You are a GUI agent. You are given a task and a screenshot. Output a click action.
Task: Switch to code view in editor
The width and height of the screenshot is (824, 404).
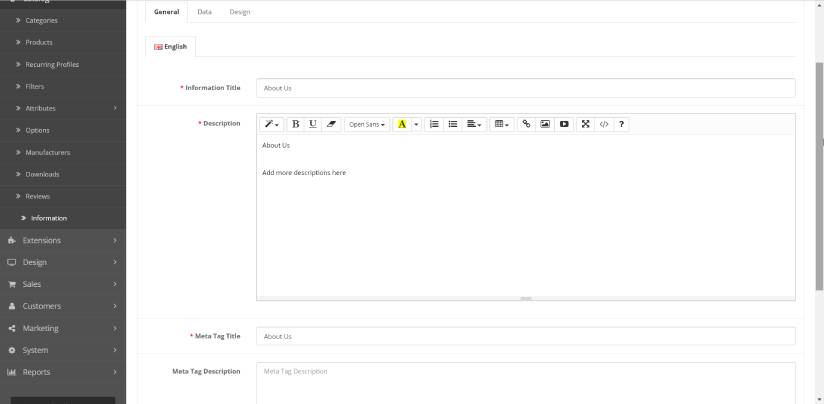pyautogui.click(x=604, y=124)
